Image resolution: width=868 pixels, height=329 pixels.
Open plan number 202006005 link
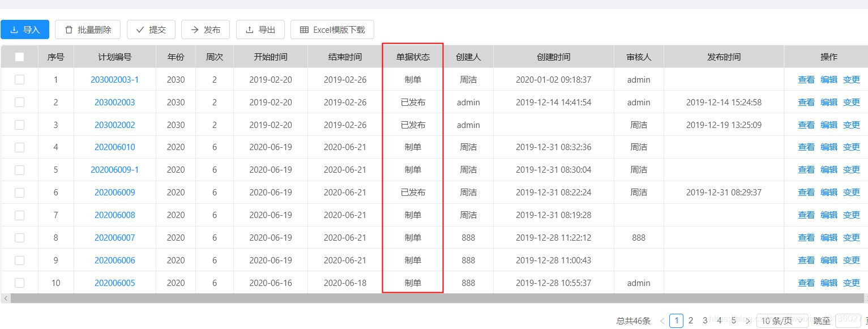pyautogui.click(x=115, y=283)
